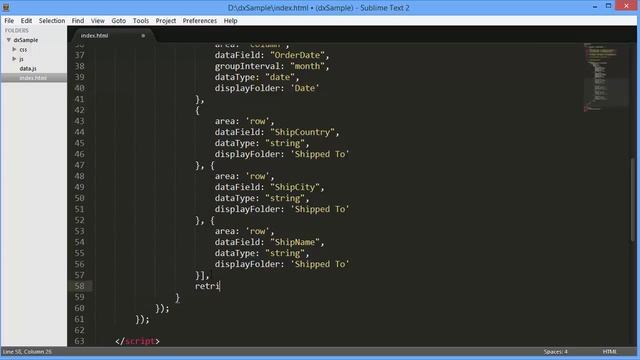Image resolution: width=640 pixels, height=360 pixels.
Task: Click the vertical scrollbar thumb
Action: tap(633, 199)
